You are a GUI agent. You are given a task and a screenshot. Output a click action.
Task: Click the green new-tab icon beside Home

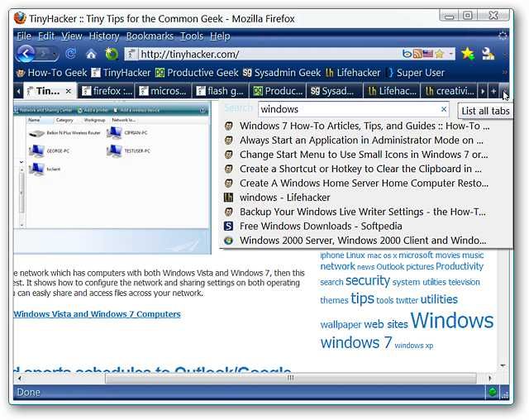coord(112,54)
